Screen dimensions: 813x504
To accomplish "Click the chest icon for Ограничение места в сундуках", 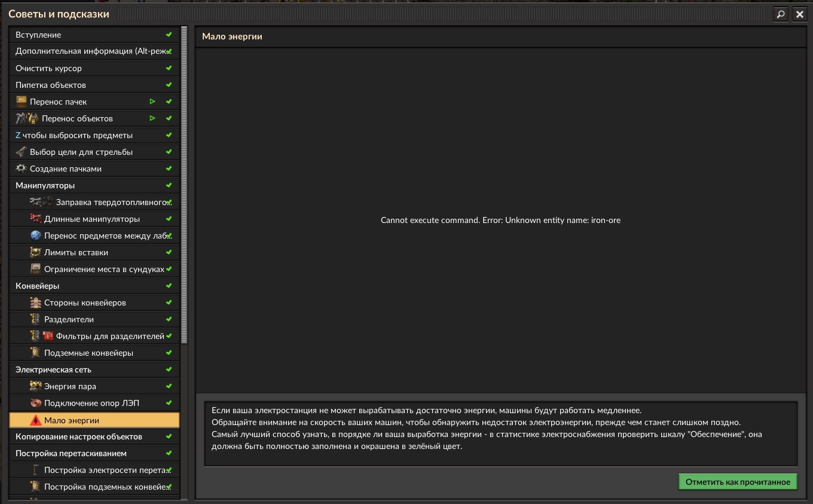I will click(x=36, y=269).
